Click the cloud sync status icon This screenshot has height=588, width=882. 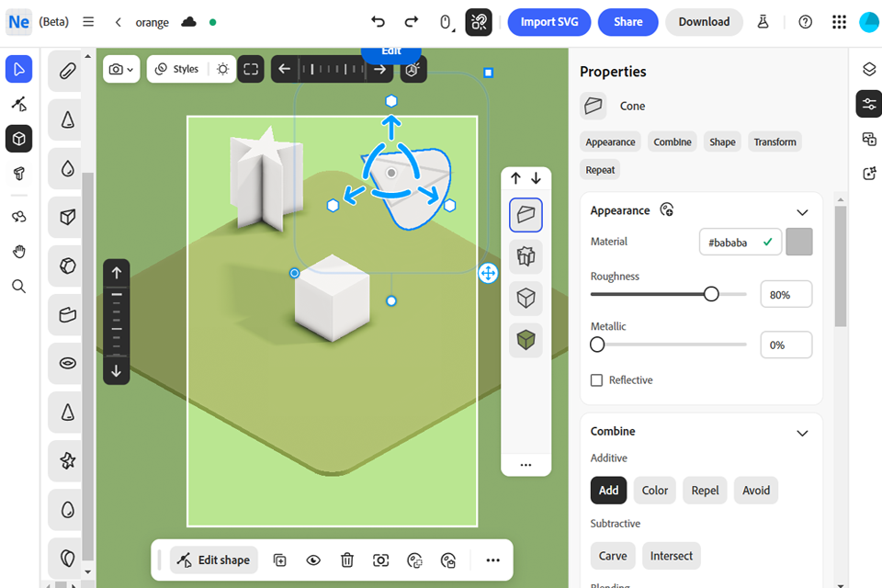(x=188, y=22)
